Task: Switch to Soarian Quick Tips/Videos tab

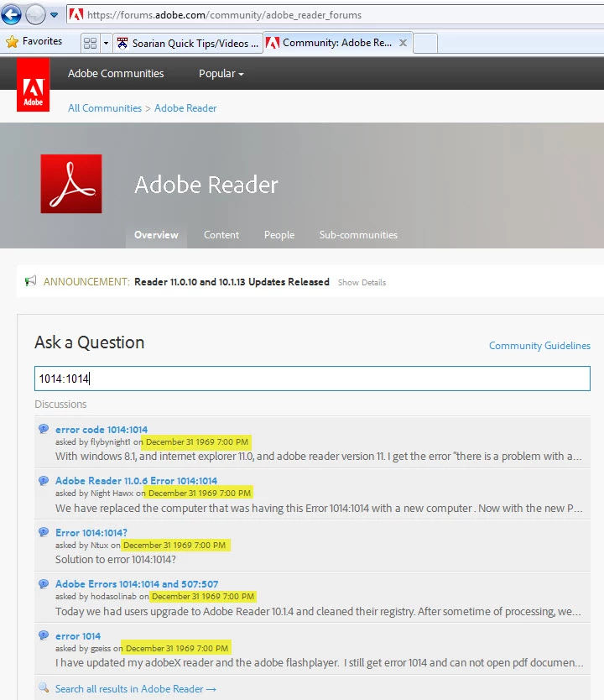Action: [x=187, y=44]
